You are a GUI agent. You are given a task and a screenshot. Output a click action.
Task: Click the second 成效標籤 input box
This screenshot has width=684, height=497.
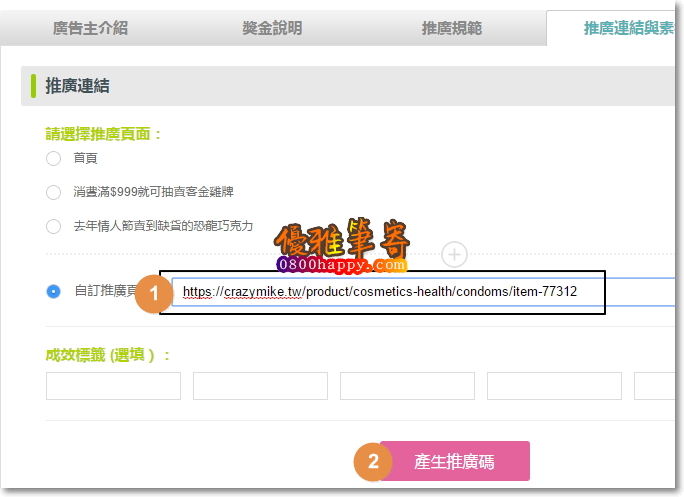pyautogui.click(x=260, y=386)
